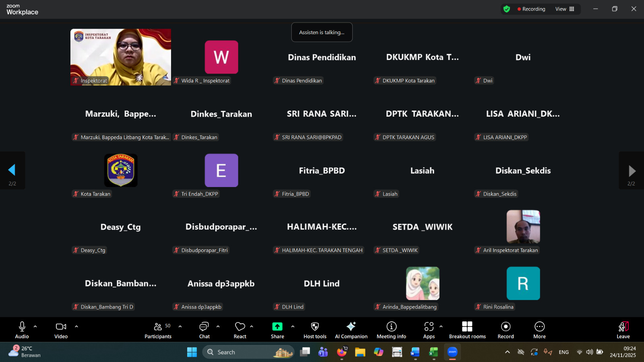Open the View layout menu
The height and width of the screenshot is (362, 644).
[x=565, y=9]
